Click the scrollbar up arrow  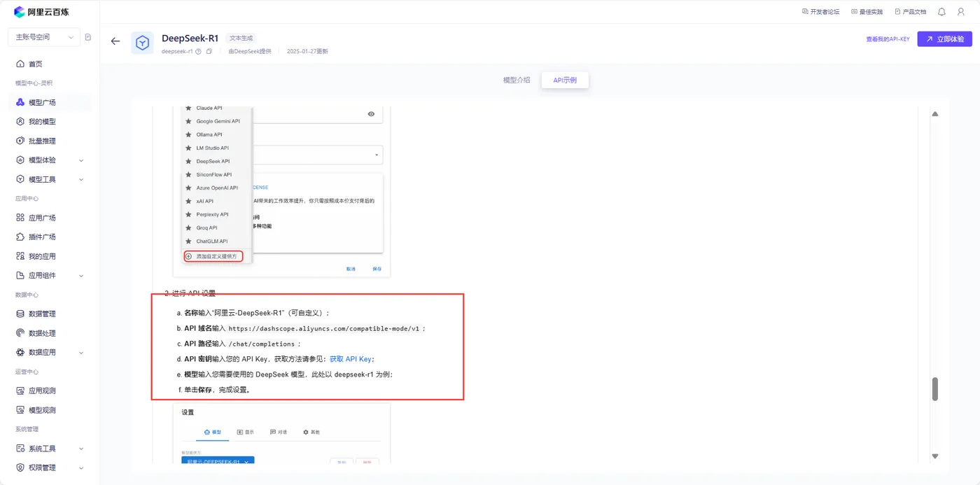pyautogui.click(x=935, y=114)
